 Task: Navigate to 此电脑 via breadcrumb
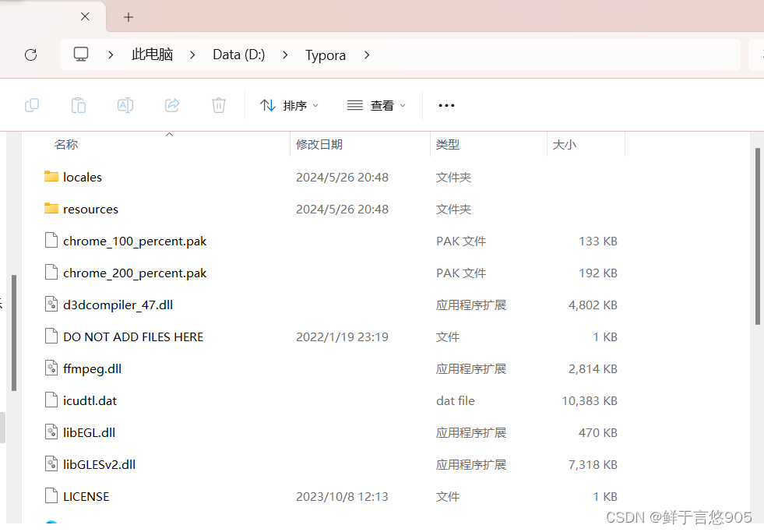(x=152, y=55)
